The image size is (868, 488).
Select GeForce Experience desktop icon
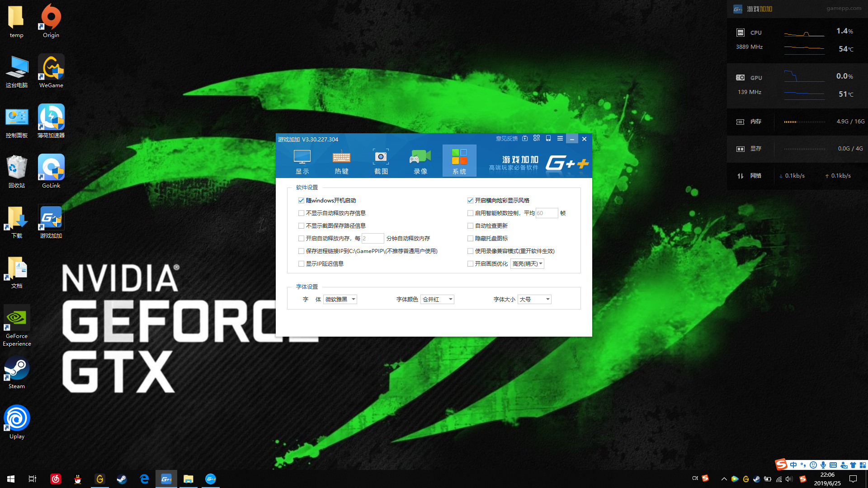point(17,326)
